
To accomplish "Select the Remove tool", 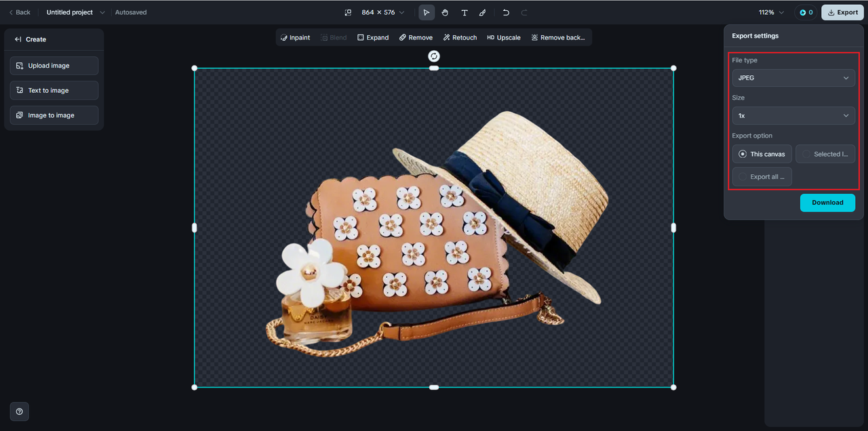I will tap(416, 37).
